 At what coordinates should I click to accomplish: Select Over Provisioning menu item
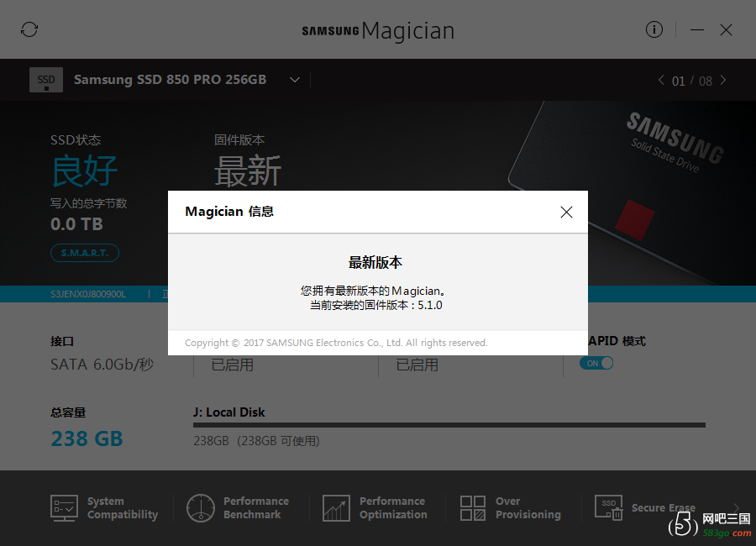(x=528, y=508)
